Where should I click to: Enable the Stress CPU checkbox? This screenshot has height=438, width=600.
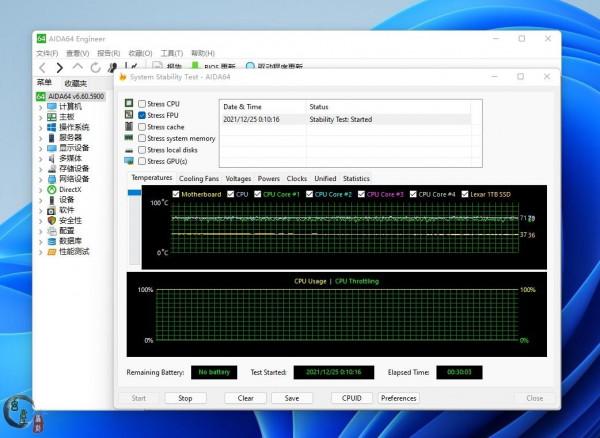pos(143,104)
